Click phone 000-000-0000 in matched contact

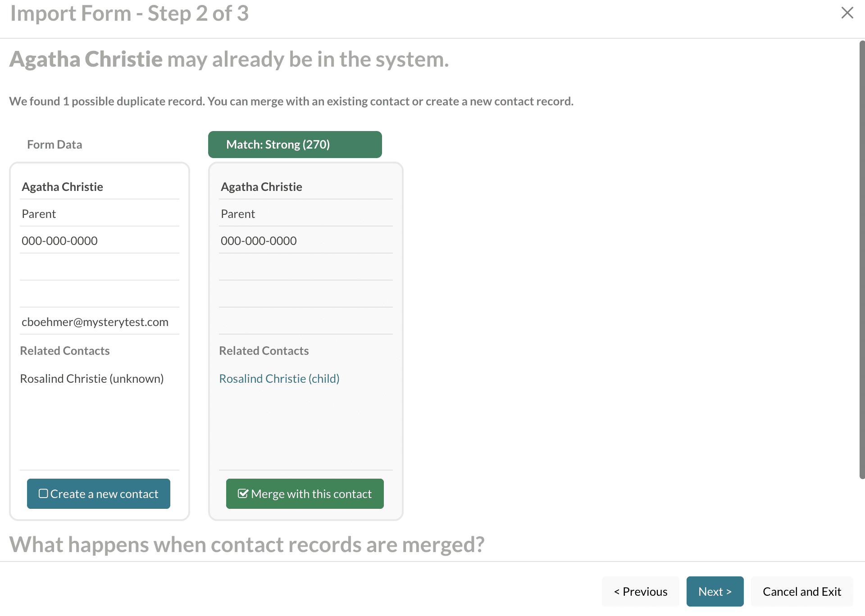click(259, 241)
